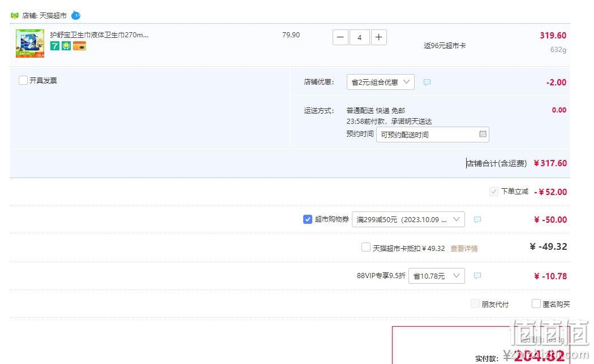Click the 返96元超市卡 text

tap(445, 46)
